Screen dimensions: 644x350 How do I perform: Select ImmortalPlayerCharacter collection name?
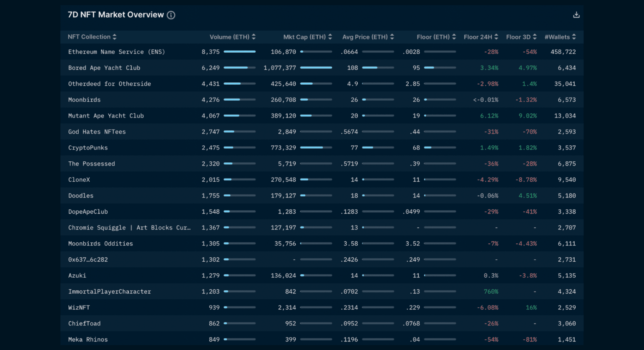coord(110,291)
